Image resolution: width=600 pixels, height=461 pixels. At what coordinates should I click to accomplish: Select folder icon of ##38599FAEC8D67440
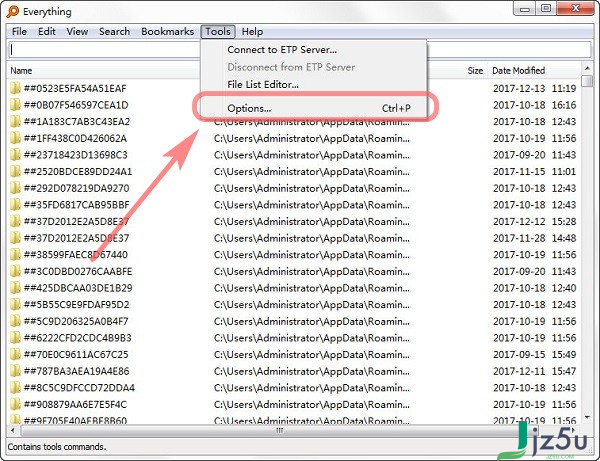coord(15,254)
